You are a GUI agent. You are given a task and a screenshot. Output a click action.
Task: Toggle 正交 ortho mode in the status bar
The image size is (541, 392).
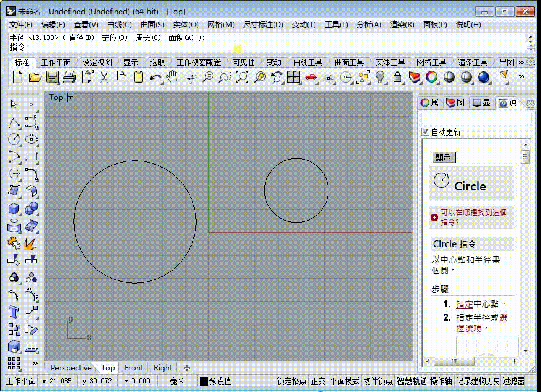tap(318, 381)
